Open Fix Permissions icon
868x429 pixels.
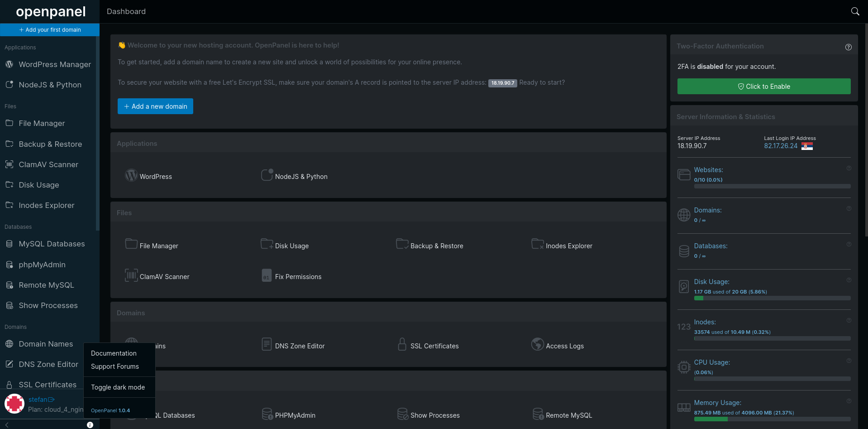tap(267, 275)
